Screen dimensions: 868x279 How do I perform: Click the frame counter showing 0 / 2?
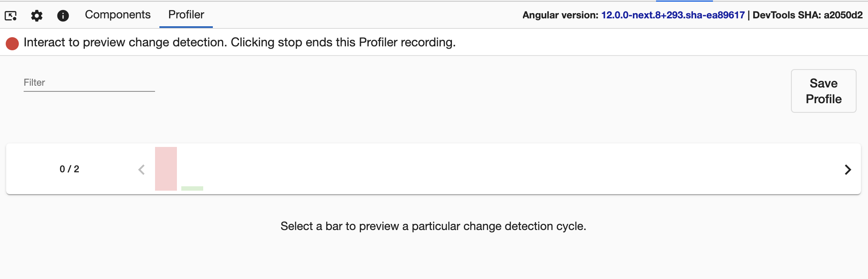coord(69,169)
